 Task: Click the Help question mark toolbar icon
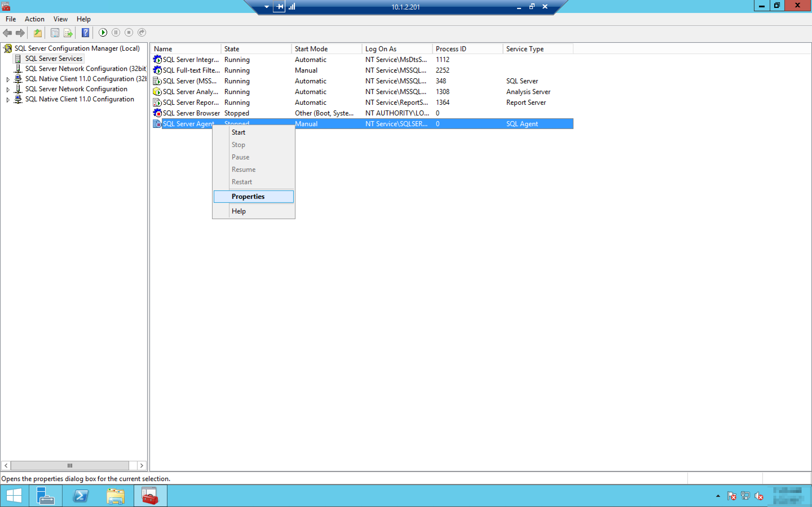[x=85, y=32]
